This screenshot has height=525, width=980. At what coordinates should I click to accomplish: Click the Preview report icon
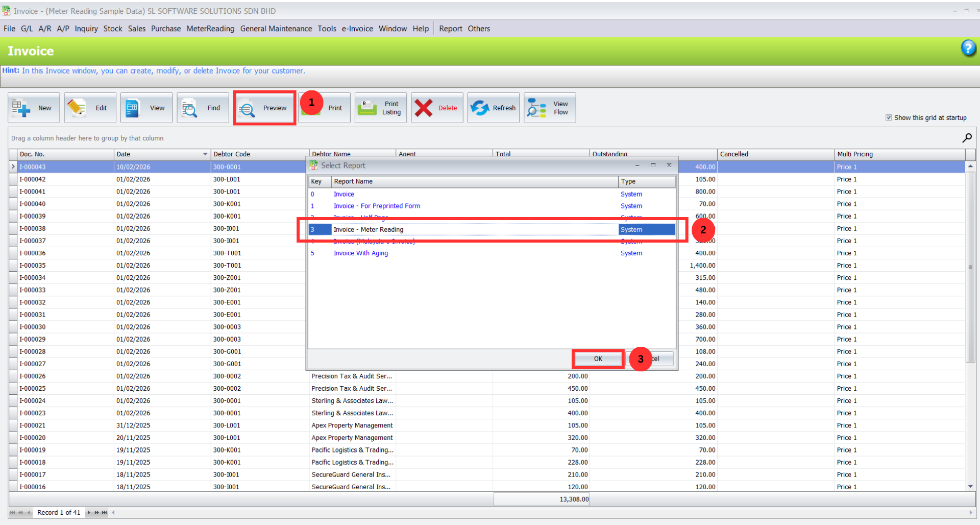[248, 109]
